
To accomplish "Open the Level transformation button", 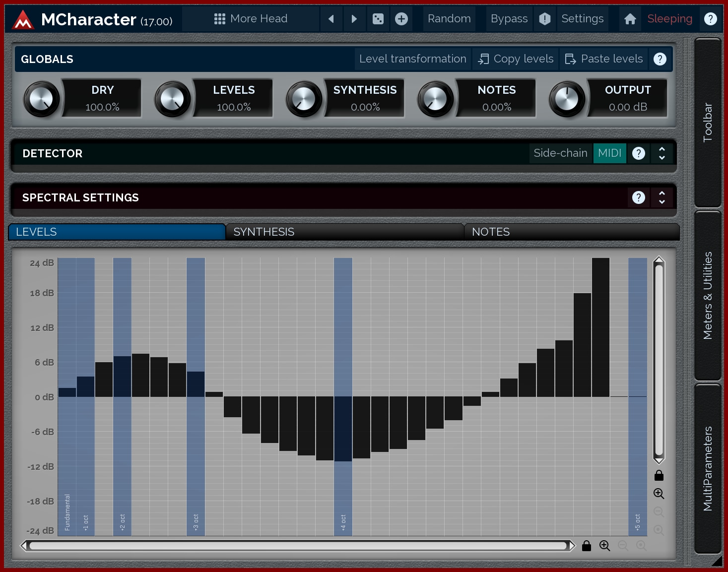I will pos(412,59).
